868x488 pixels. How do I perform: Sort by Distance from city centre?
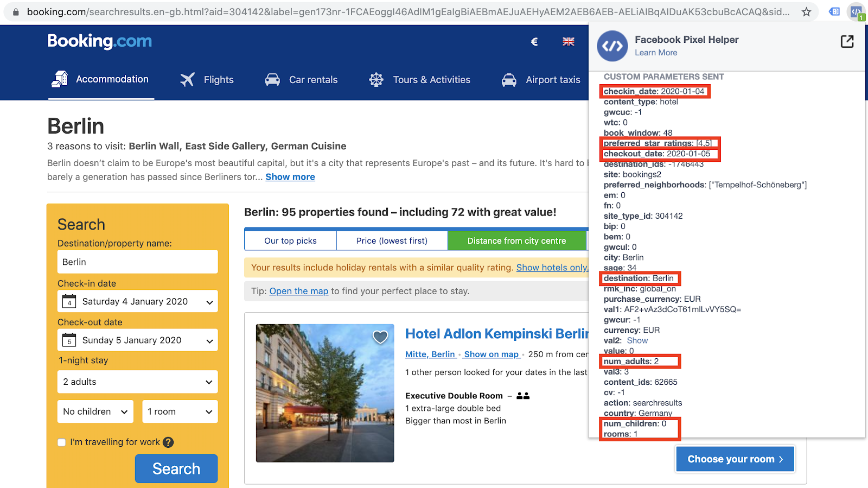(x=517, y=240)
